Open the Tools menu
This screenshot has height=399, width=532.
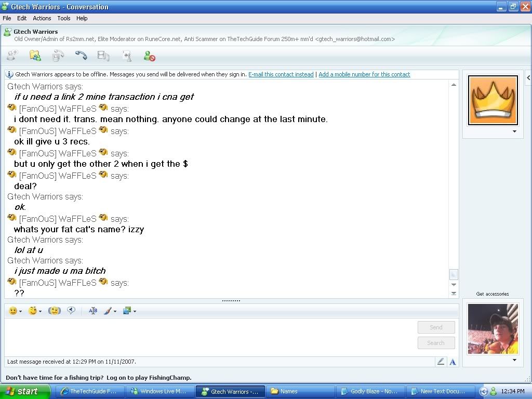64,18
